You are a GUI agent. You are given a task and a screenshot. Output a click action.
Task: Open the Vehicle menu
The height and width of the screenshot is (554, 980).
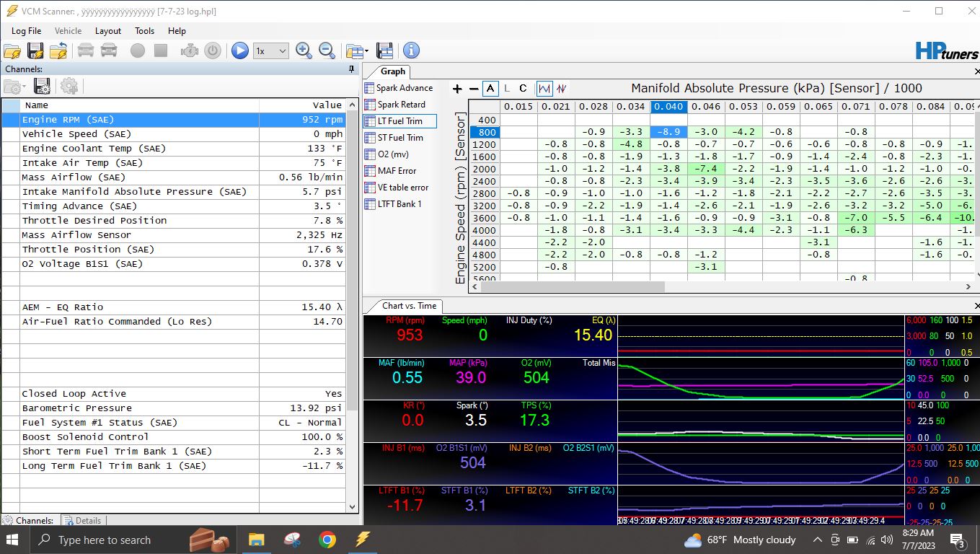68,31
